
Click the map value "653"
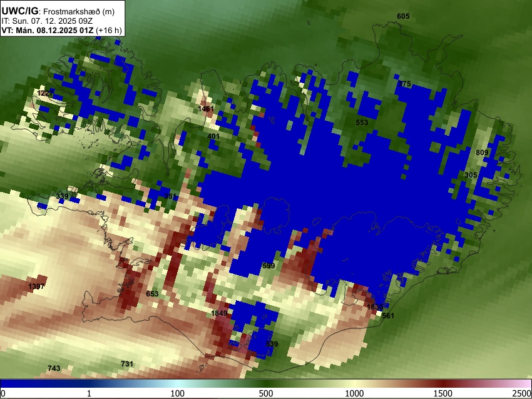click(152, 293)
